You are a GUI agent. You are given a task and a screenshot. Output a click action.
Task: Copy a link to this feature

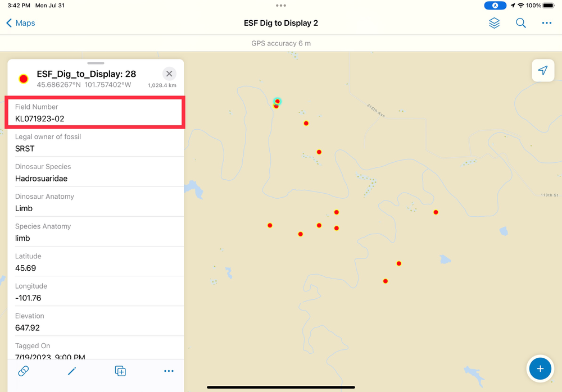[23, 371]
